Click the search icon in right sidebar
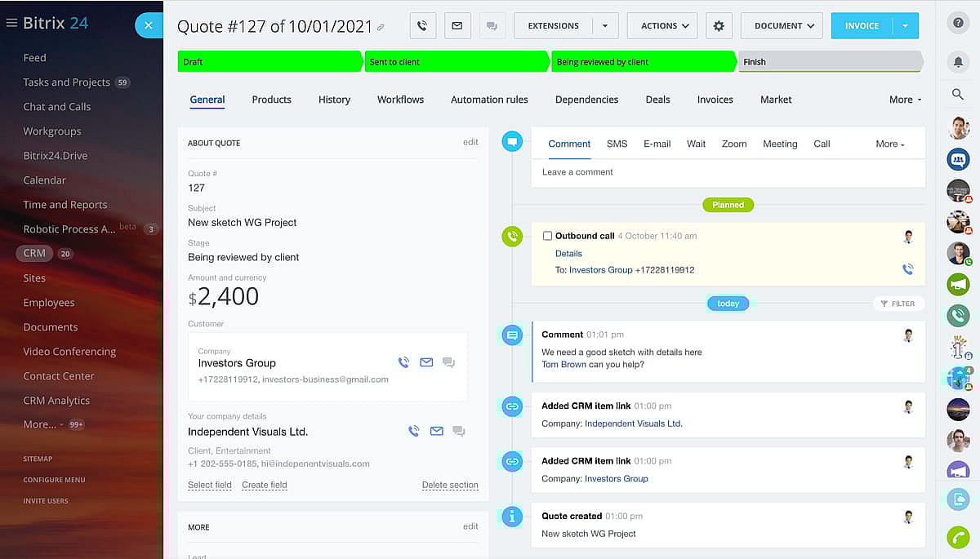This screenshot has width=980, height=559. (x=958, y=95)
